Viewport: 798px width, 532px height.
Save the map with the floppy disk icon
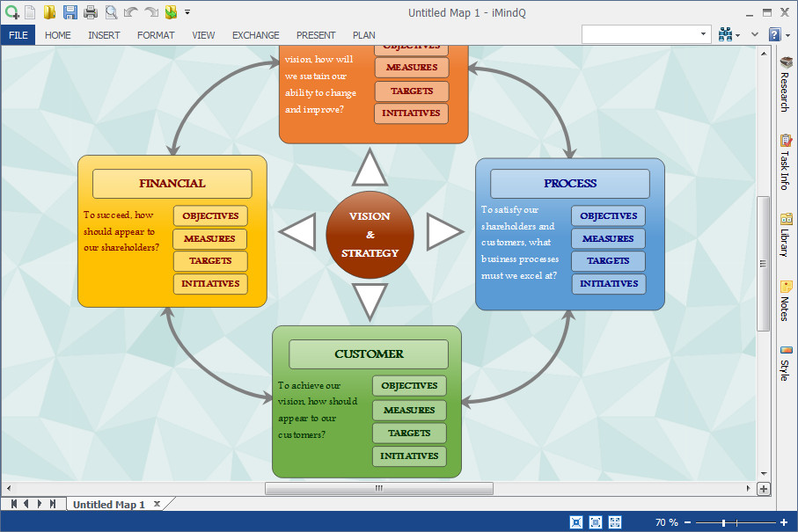pyautogui.click(x=70, y=11)
